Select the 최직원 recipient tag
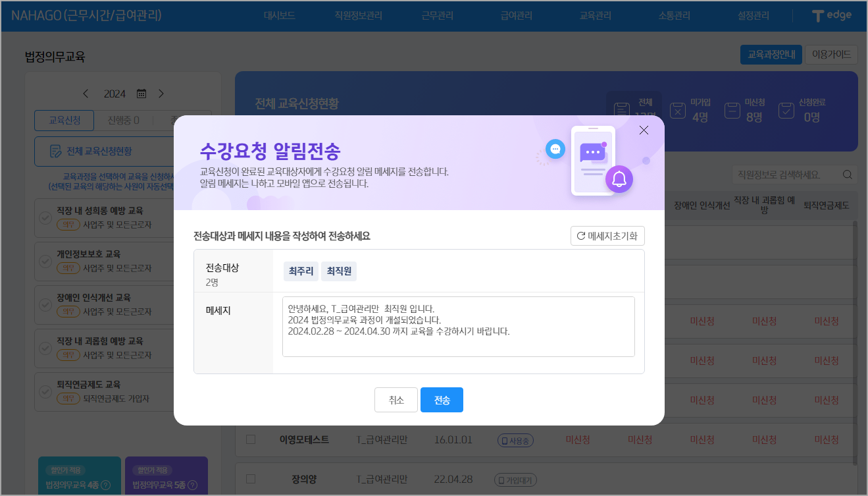 pos(339,271)
